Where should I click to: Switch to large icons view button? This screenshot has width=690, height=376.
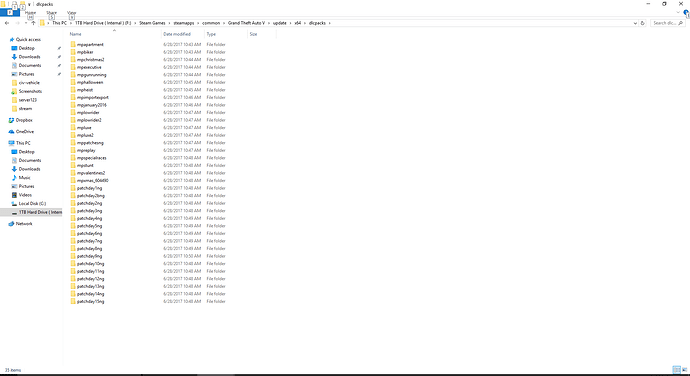coord(684,370)
